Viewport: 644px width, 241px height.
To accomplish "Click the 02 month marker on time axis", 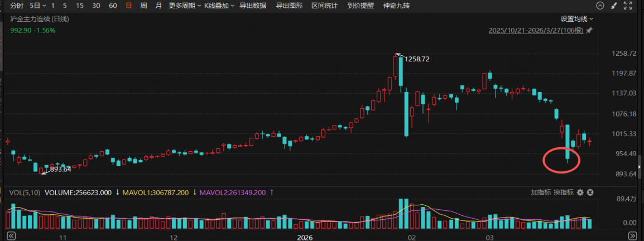I will coord(411,237).
